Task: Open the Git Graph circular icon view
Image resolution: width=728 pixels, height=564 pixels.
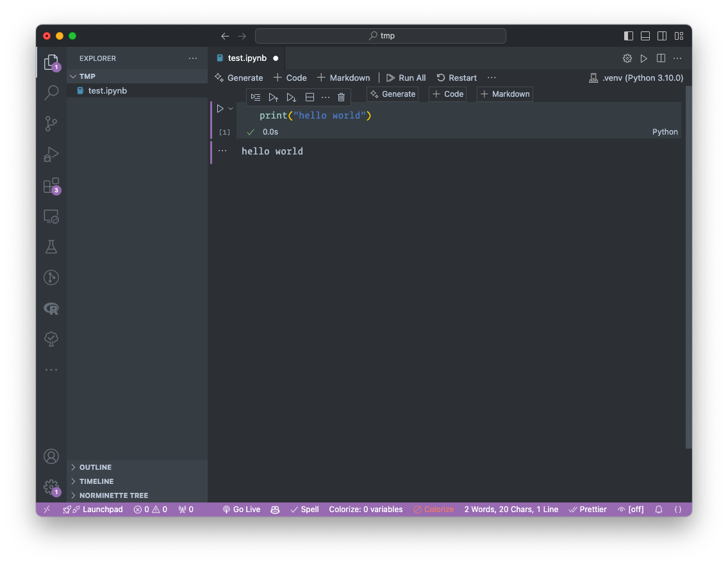Action: (51, 278)
